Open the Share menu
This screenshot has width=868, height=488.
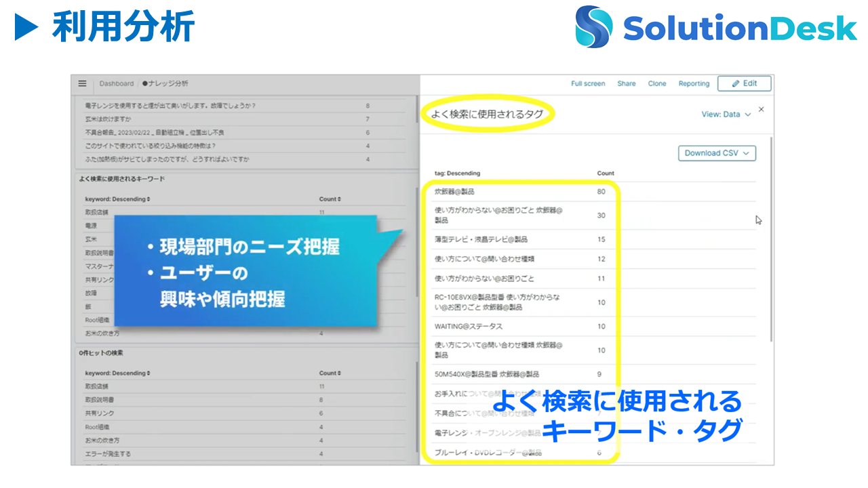(x=627, y=83)
